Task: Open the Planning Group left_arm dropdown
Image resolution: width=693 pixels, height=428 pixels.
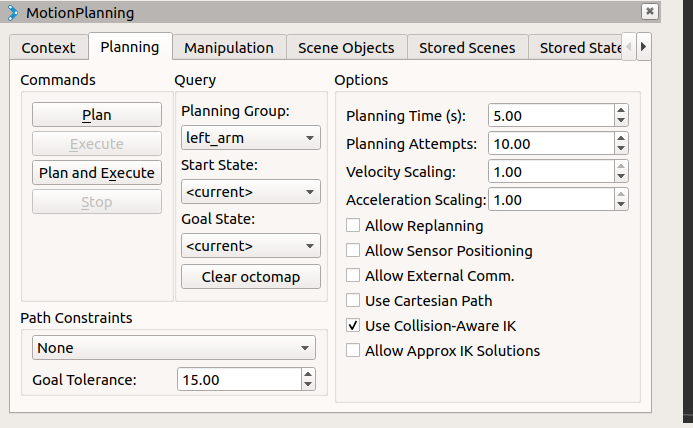Action: pos(251,138)
